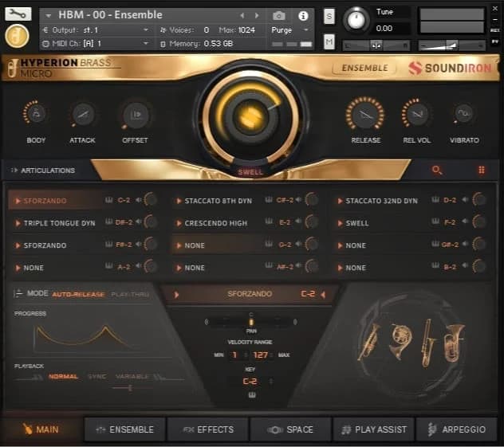
Task: Open the Arpeggio tab
Action: [x=456, y=429]
